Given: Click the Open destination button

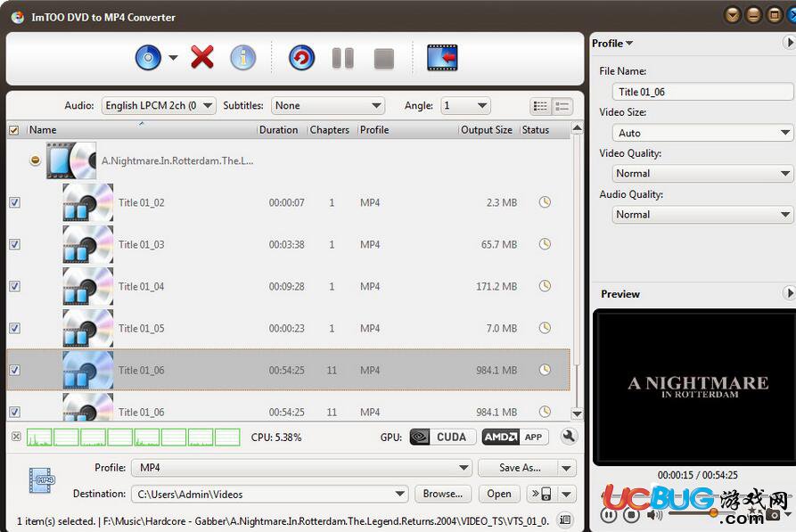Looking at the screenshot, I should pos(499,494).
